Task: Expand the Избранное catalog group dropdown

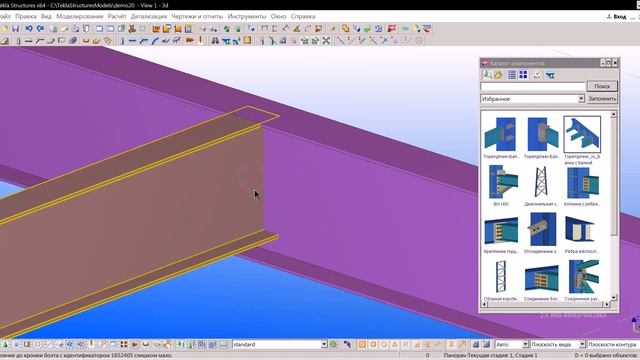Action: point(581,99)
